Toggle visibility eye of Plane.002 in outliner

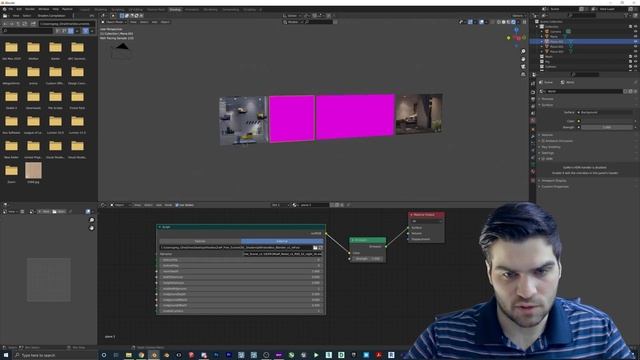pos(635,47)
